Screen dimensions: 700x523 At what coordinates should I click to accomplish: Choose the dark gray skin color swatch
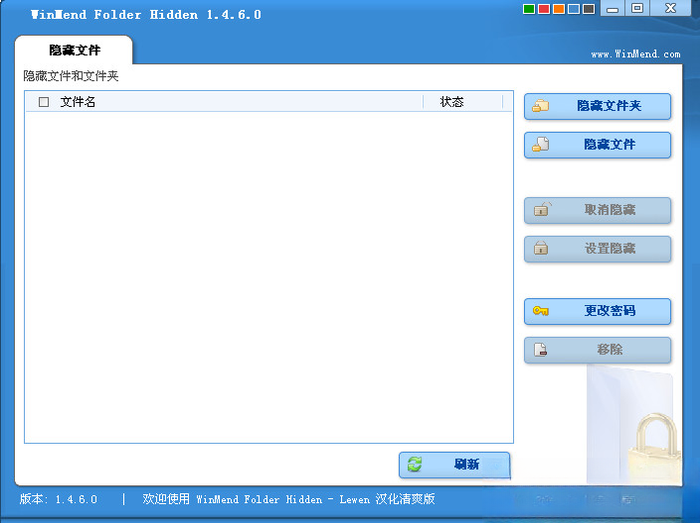click(x=589, y=9)
